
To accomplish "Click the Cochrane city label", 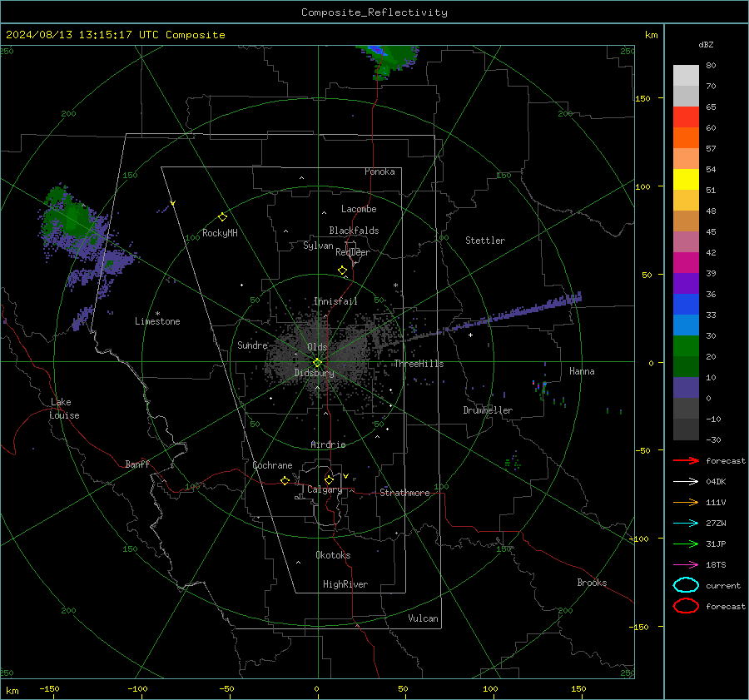I will click(x=272, y=465).
